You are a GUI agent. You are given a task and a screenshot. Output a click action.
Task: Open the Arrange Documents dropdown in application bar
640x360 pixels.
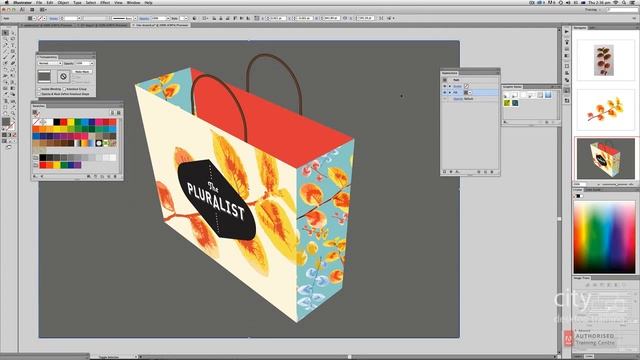click(x=43, y=10)
